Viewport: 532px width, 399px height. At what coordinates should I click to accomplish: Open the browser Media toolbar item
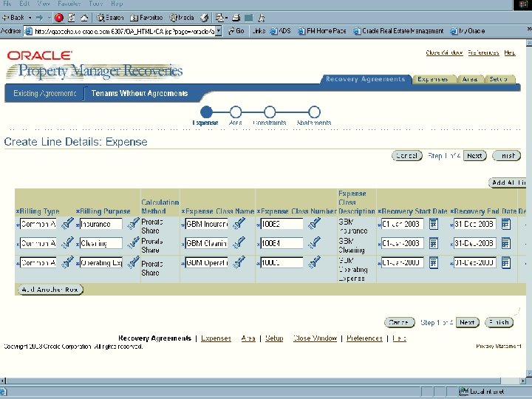(182, 18)
